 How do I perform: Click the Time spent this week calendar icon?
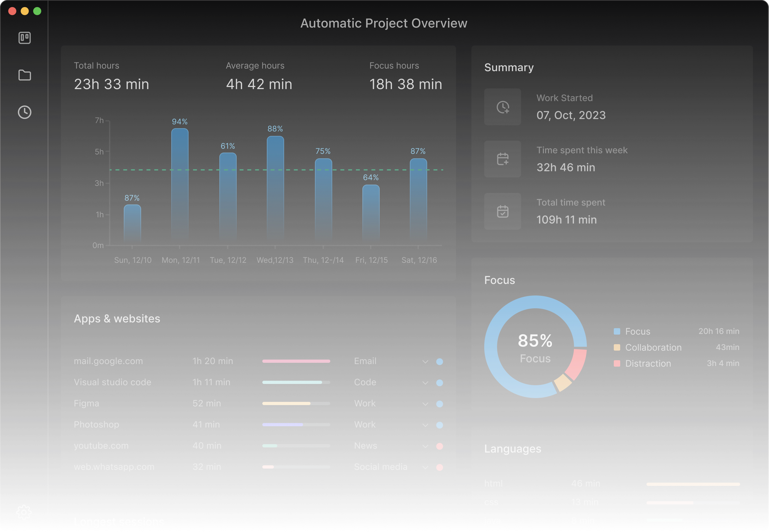503,159
